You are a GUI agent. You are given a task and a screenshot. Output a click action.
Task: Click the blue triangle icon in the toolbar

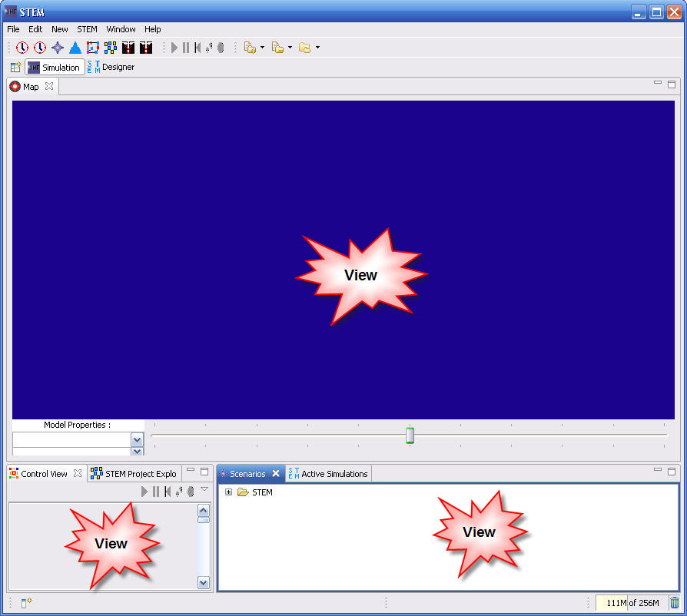[x=75, y=48]
